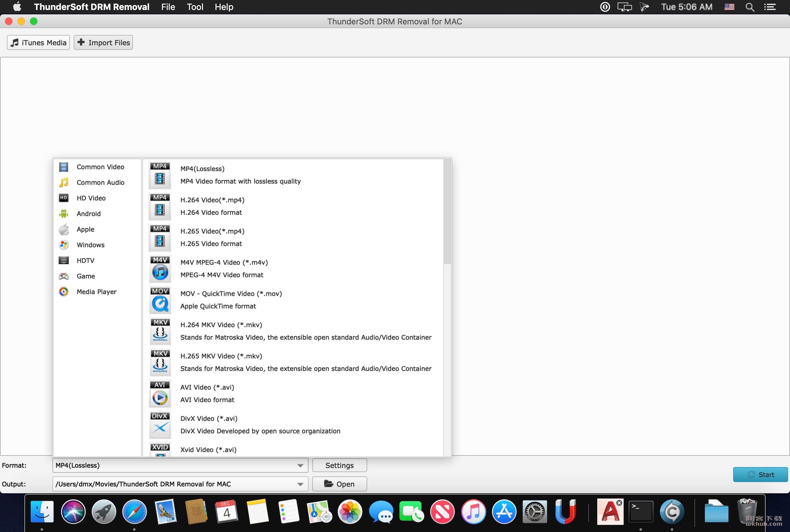Viewport: 790px width, 532px height.
Task: Click 'DivX Video Developed by open source organization'
Action: tap(260, 431)
